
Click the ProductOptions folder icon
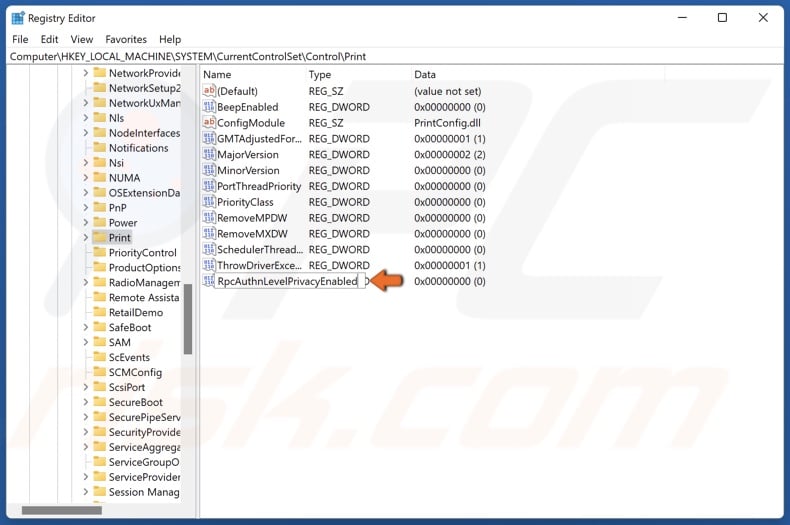[100, 268]
